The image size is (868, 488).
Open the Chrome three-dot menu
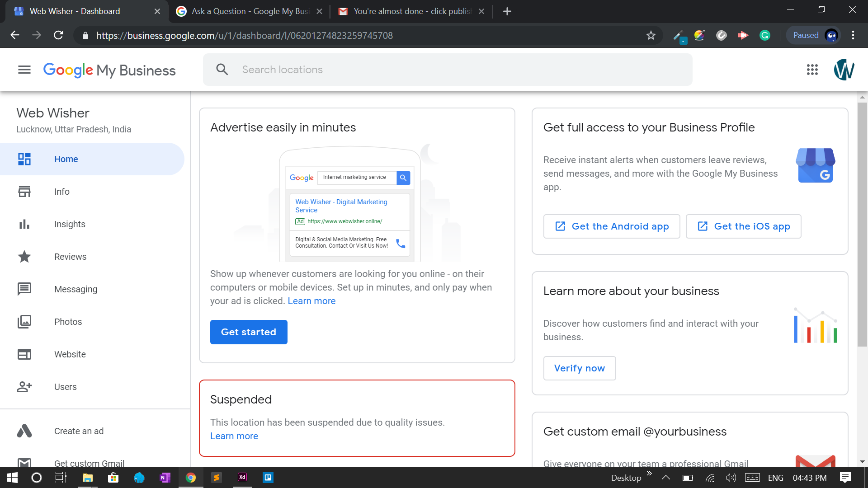853,35
